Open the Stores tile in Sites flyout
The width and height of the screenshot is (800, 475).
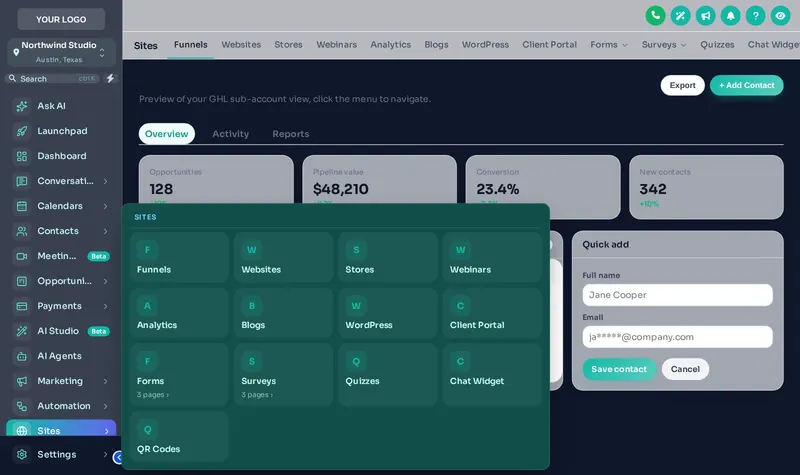388,257
